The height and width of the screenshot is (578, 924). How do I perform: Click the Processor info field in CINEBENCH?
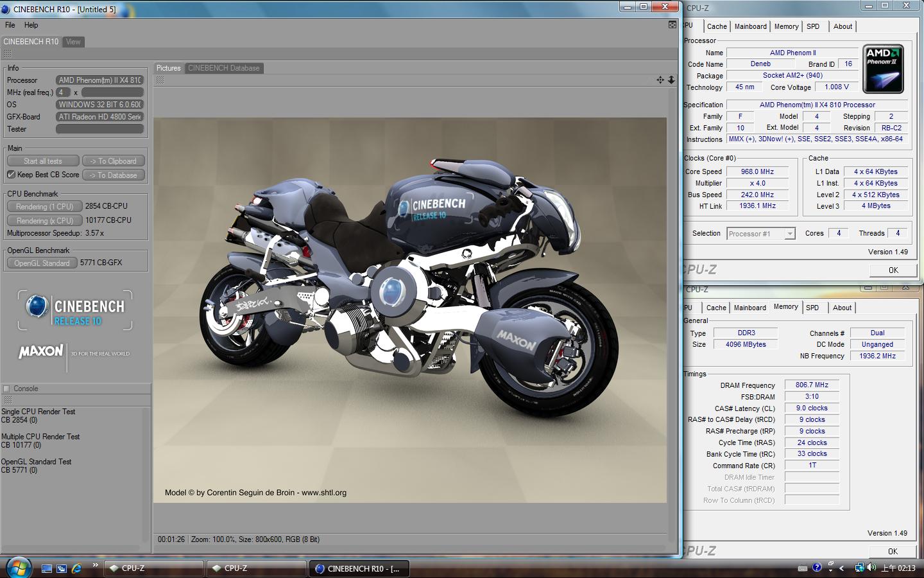coord(99,80)
